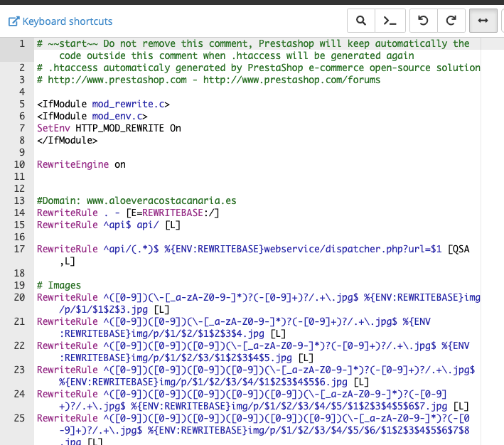504x445 pixels.
Task: Redo the last undone edit
Action: point(451,21)
